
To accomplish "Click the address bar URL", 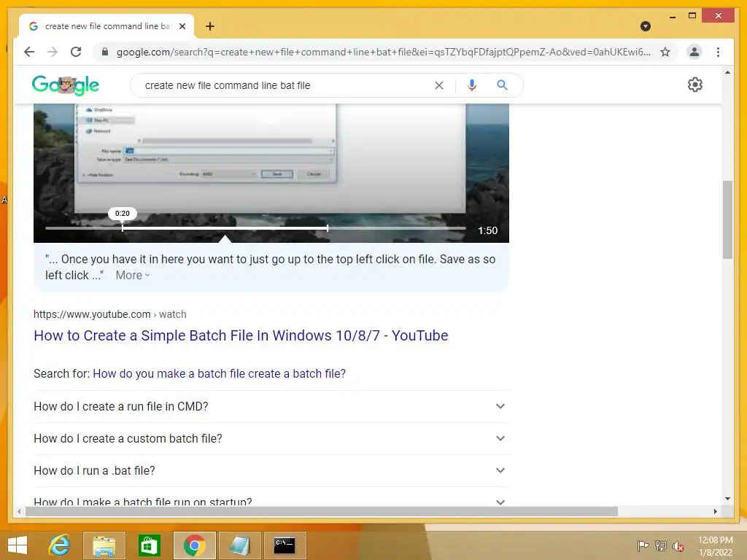I will (384, 52).
